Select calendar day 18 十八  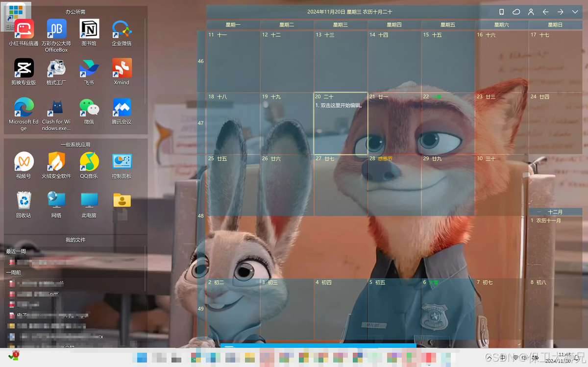(233, 123)
